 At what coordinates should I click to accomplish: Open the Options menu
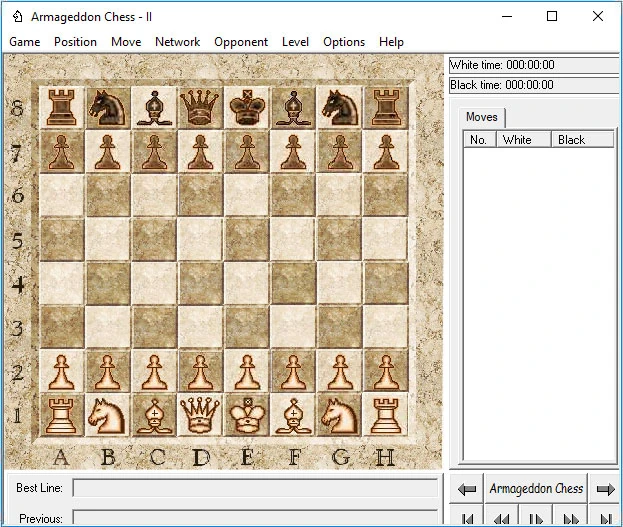[344, 42]
